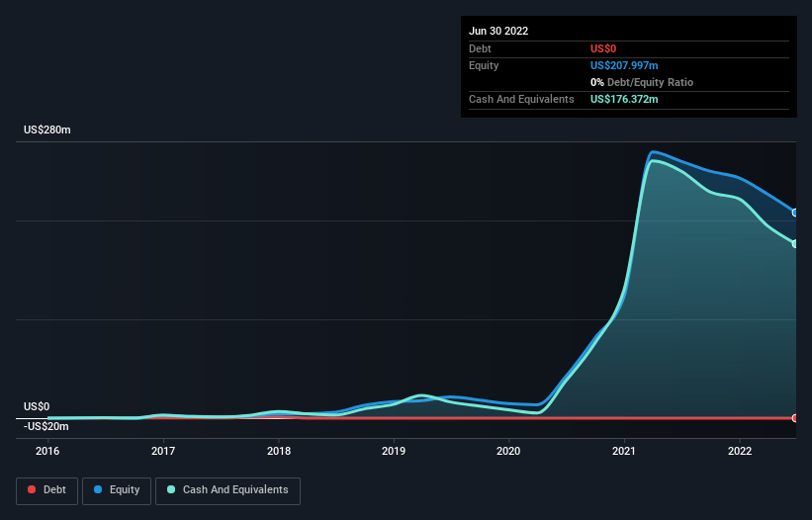Click the blue Equity endpoint marker

795,213
